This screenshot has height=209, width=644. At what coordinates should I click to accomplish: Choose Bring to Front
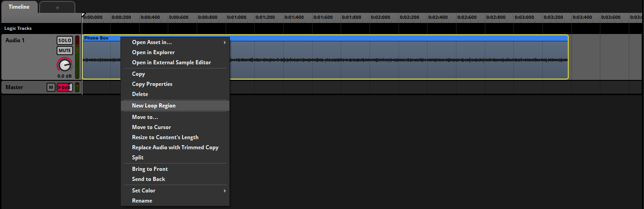pos(175,169)
